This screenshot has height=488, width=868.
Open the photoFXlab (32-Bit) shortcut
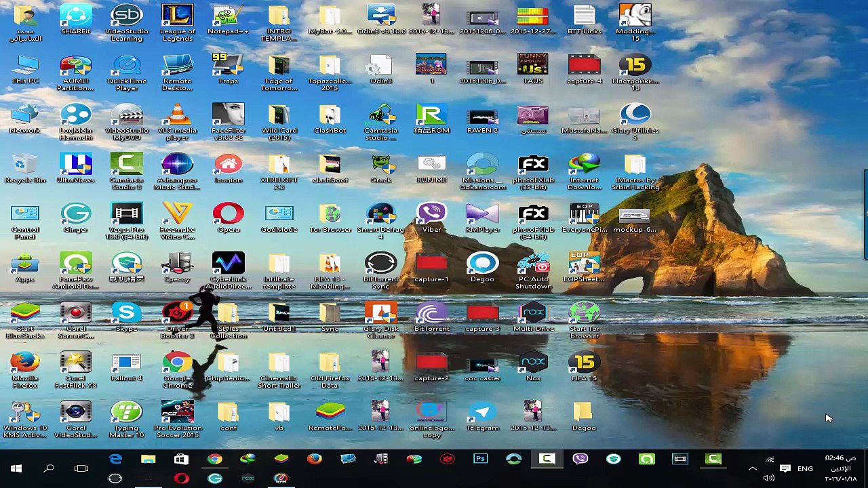(533, 172)
